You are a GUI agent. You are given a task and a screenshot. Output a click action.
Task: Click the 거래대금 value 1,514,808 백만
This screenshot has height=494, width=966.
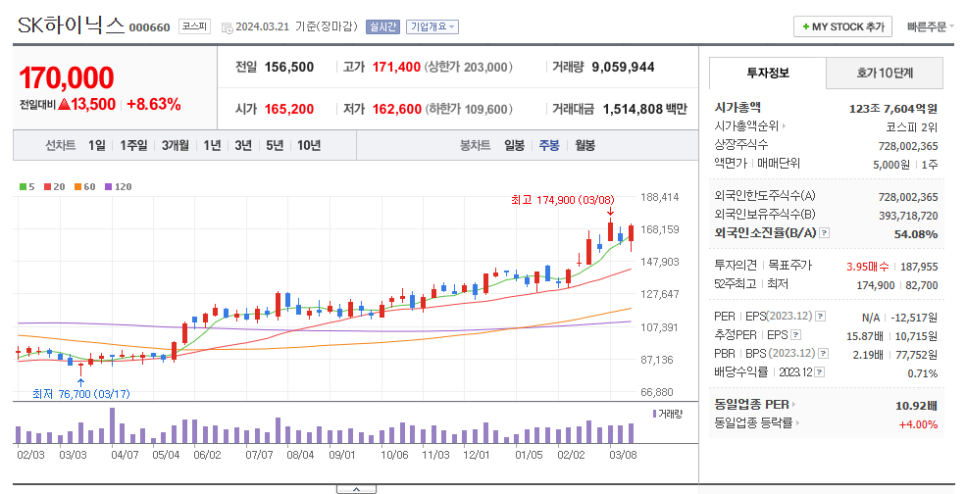644,109
